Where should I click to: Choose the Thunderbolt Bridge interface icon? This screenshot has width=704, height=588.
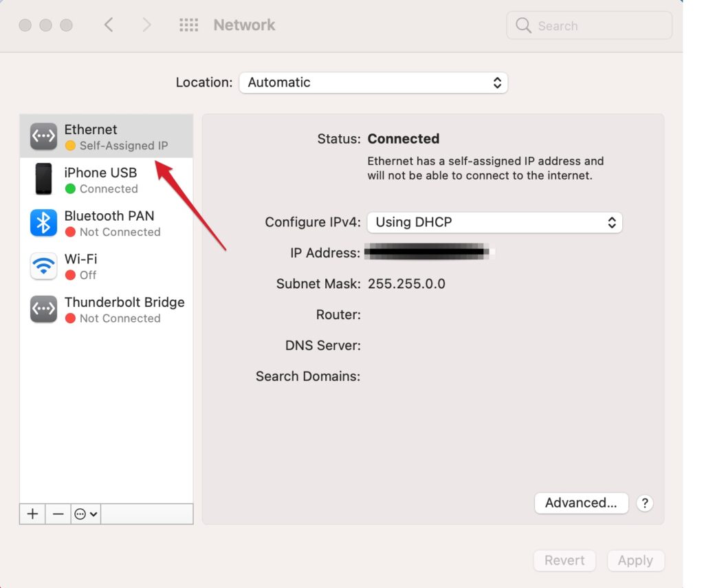click(x=43, y=309)
